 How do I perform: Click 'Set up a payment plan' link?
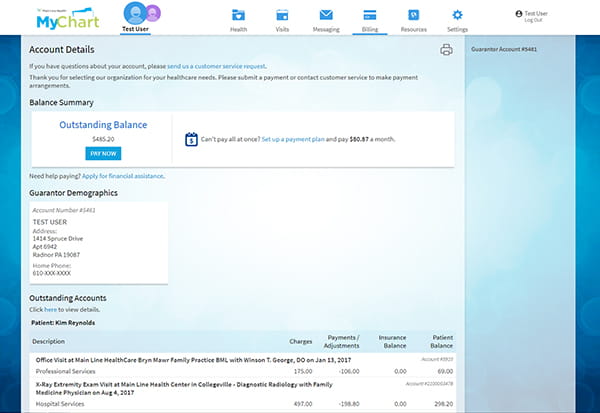pos(293,140)
